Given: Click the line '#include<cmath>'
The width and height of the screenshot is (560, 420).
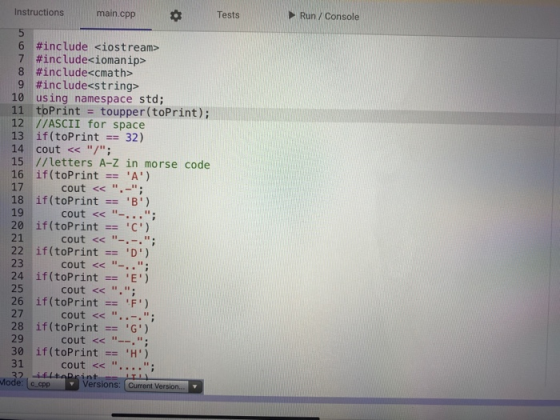Looking at the screenshot, I should tap(84, 72).
